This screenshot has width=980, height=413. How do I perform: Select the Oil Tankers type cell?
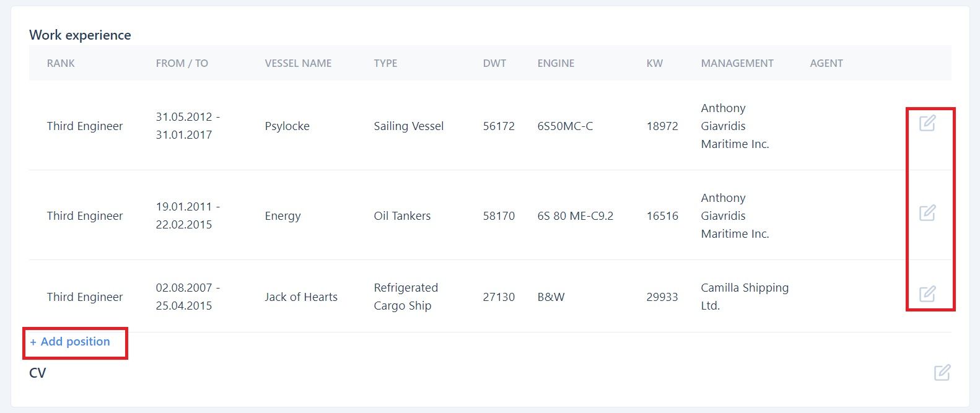402,216
